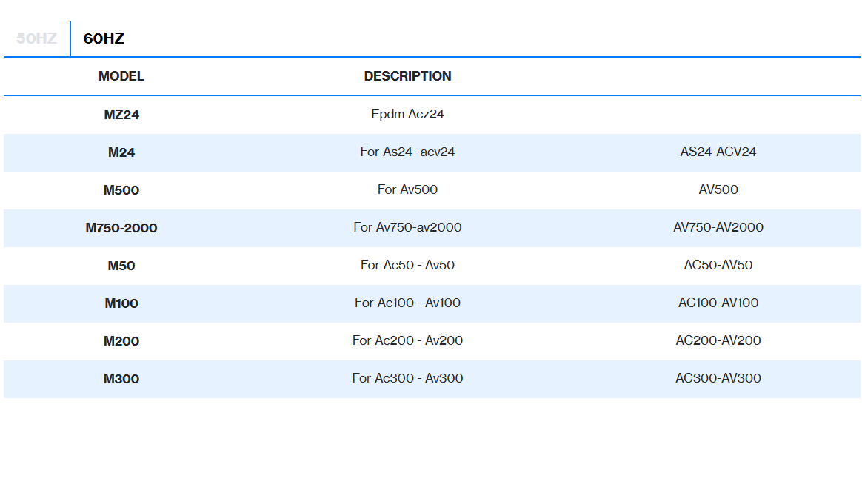Choose the M500 model entry
Image resolution: width=862 pixels, height=504 pixels.
point(121,190)
